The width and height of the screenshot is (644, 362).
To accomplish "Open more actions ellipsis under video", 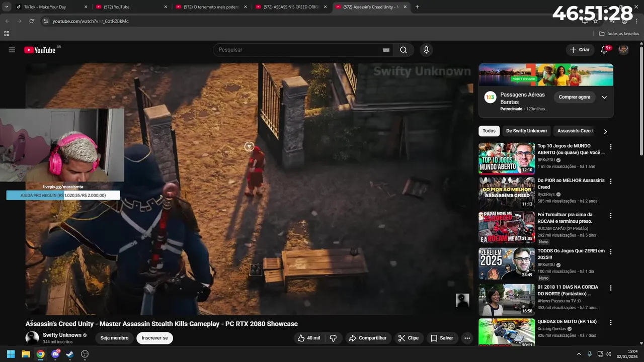I will [x=467, y=338].
